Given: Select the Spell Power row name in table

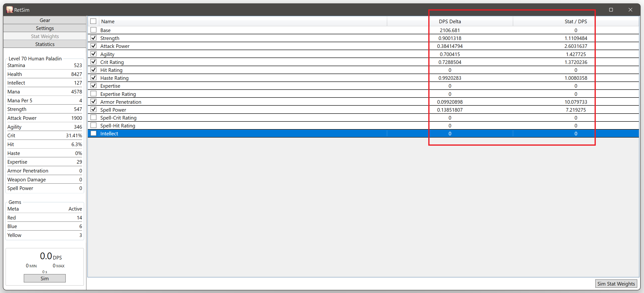Looking at the screenshot, I should click(113, 110).
